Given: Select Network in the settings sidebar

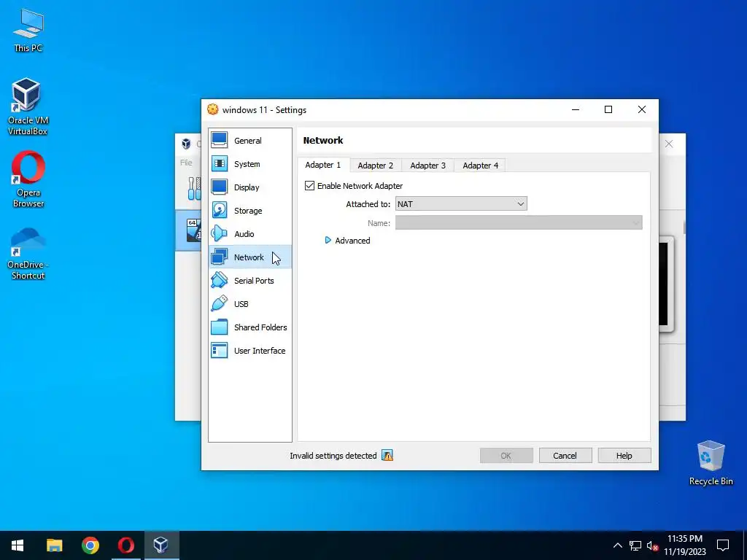Looking at the screenshot, I should point(249,257).
